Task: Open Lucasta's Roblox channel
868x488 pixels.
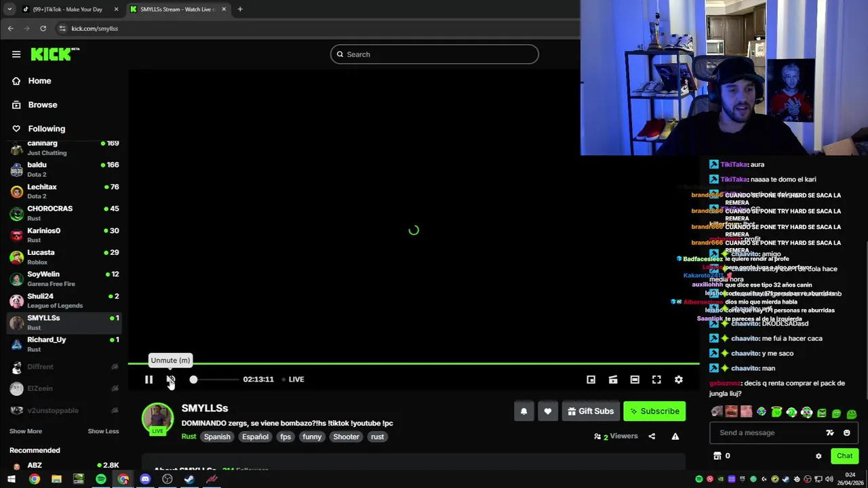Action: point(64,257)
